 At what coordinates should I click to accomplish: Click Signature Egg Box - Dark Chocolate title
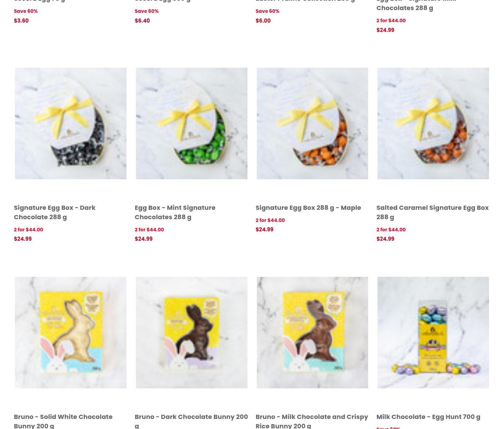[x=55, y=212]
